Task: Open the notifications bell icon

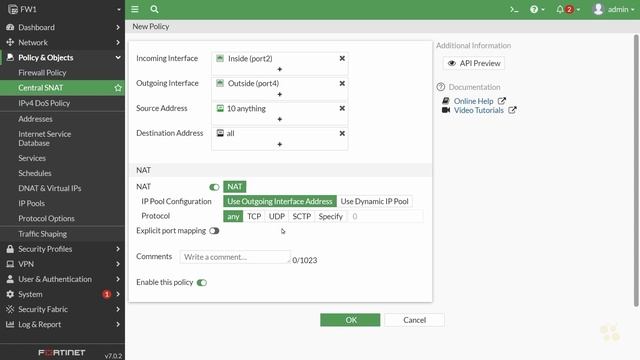Action: pyautogui.click(x=560, y=9)
